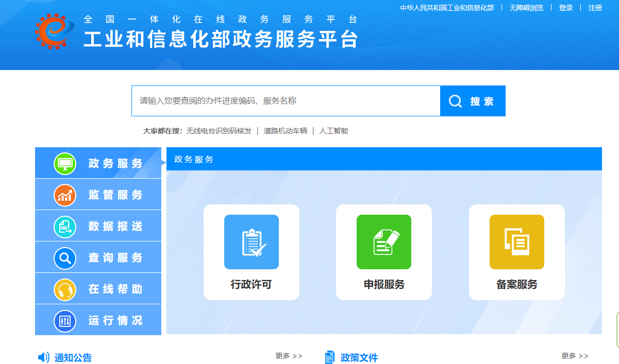Viewport: 619px width, 364px height.
Task: Click the 政务服务 monitor icon in sidebar
Action: click(x=64, y=163)
